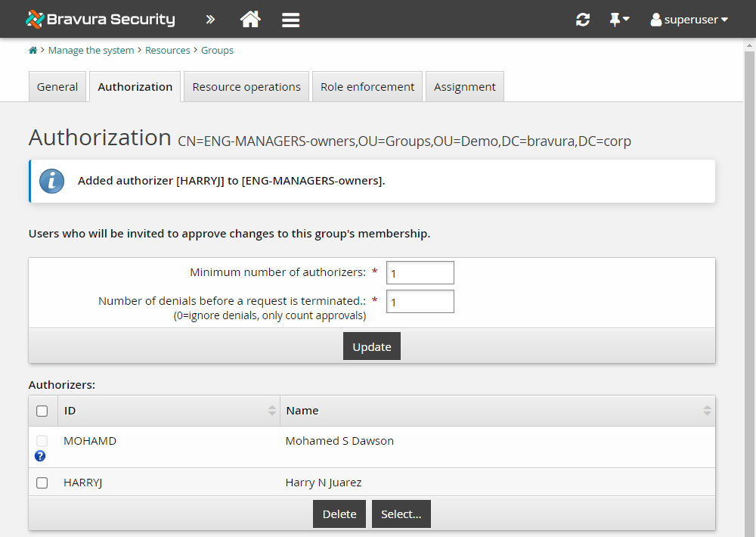756x537 pixels.
Task: Open the hamburger menu icon
Action: tap(290, 19)
